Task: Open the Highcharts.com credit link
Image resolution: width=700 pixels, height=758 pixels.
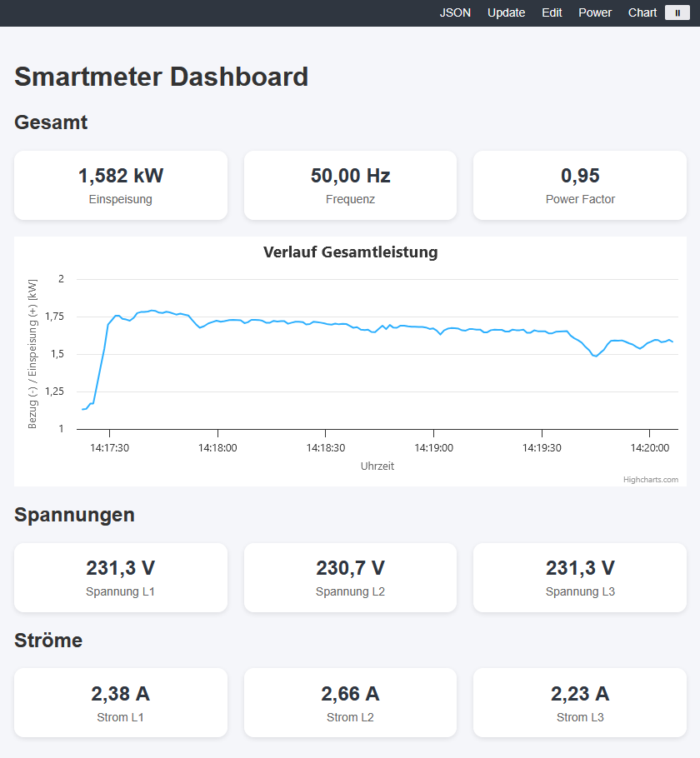Action: click(650, 480)
